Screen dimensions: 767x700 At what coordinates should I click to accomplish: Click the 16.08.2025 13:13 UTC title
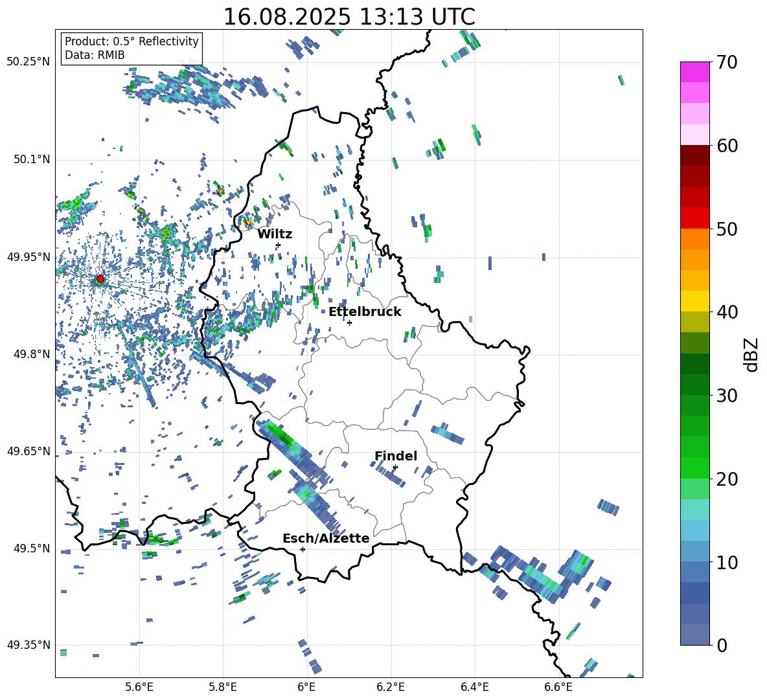349,17
